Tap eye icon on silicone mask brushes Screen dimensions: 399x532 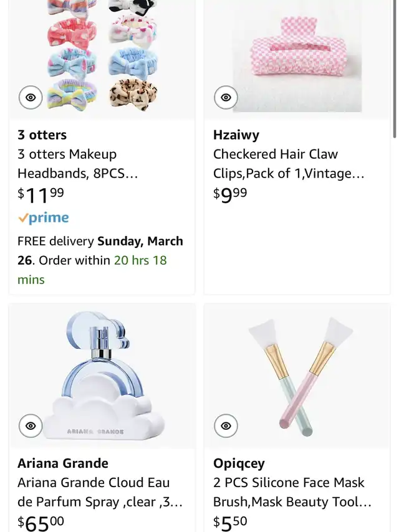[226, 426]
